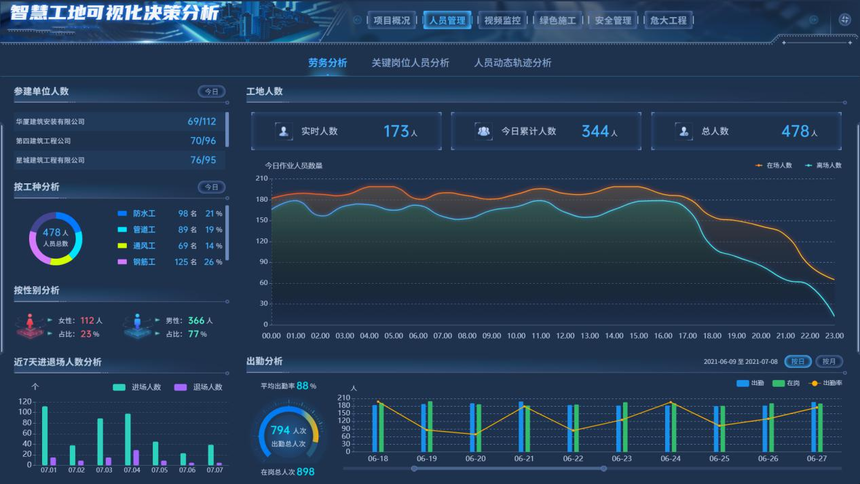Toggle 进场人数 legend in 7-day chart

(119, 387)
